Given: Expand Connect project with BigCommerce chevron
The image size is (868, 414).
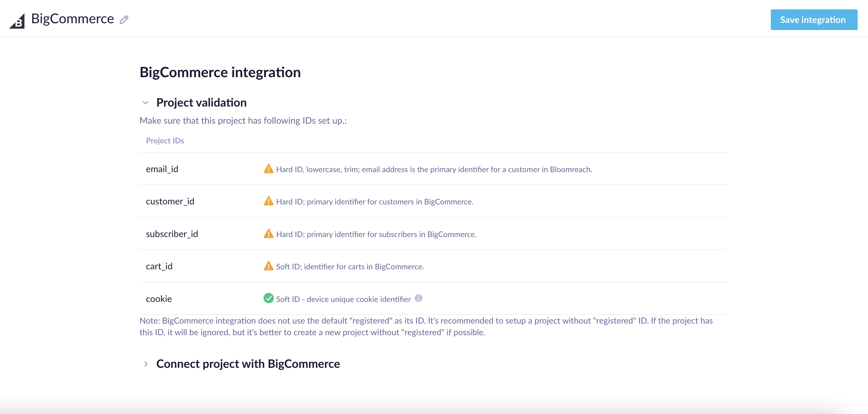Looking at the screenshot, I should point(146,364).
